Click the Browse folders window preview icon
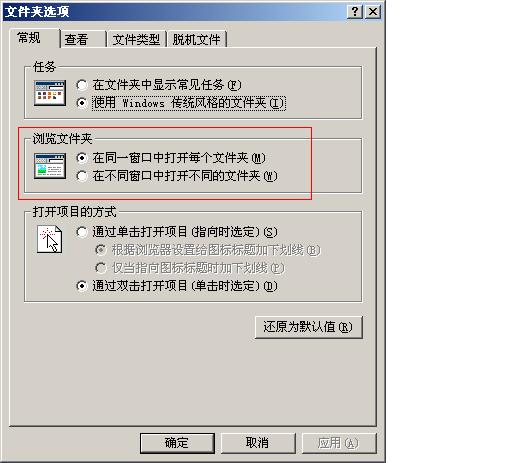The height and width of the screenshot is (463, 512). [50, 166]
